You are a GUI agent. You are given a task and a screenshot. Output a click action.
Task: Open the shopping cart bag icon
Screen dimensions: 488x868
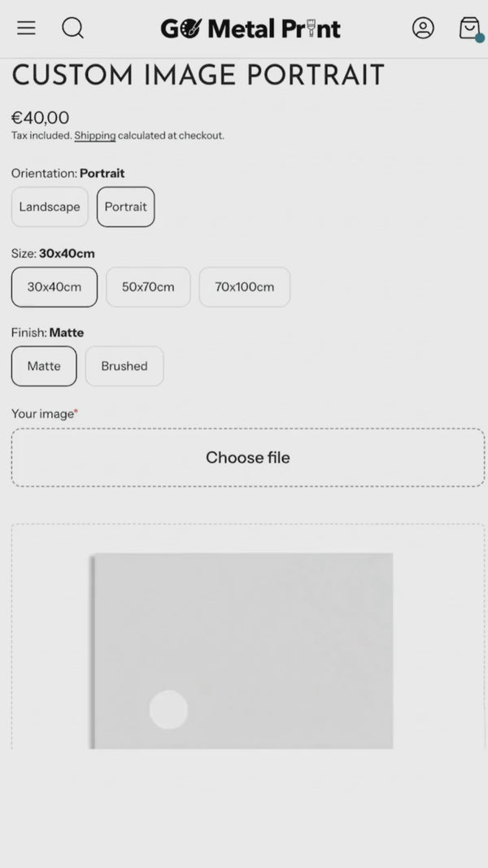tap(469, 28)
